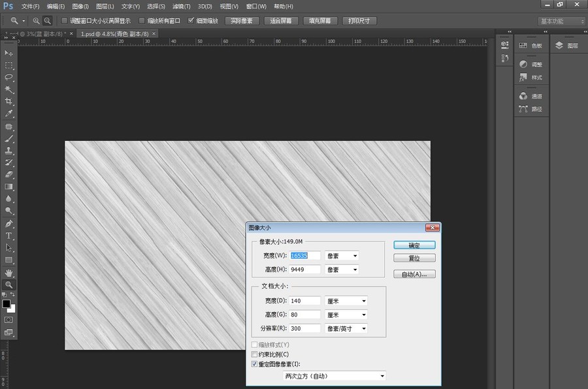Select the Lasso tool
The height and width of the screenshot is (389, 588).
(8, 78)
